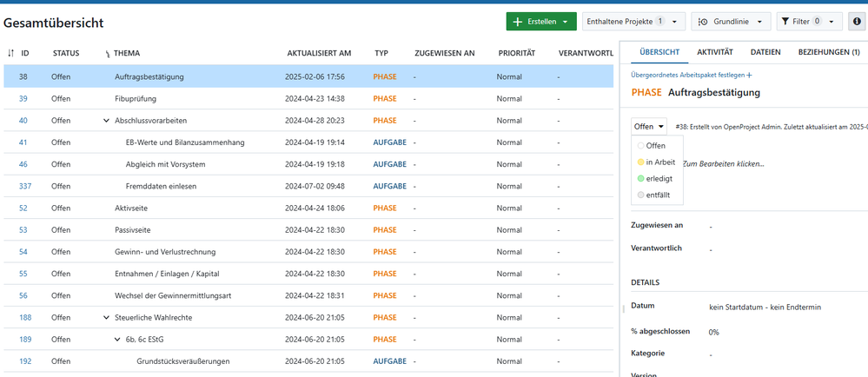
Task: Select status option in Arbeit
Action: click(x=657, y=162)
